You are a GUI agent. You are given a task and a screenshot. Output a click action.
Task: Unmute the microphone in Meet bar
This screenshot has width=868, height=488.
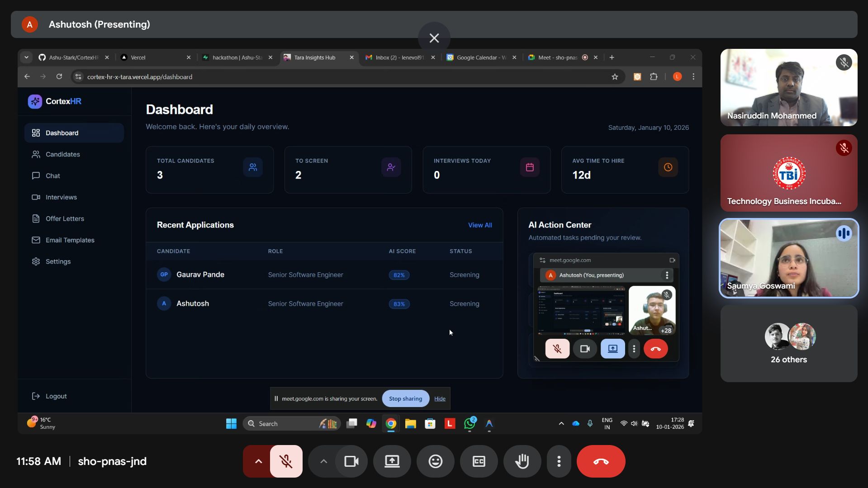[x=286, y=461]
